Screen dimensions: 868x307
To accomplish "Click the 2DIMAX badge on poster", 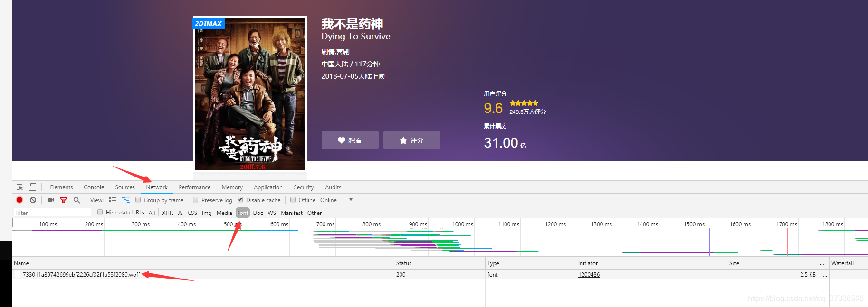I will 209,23.
